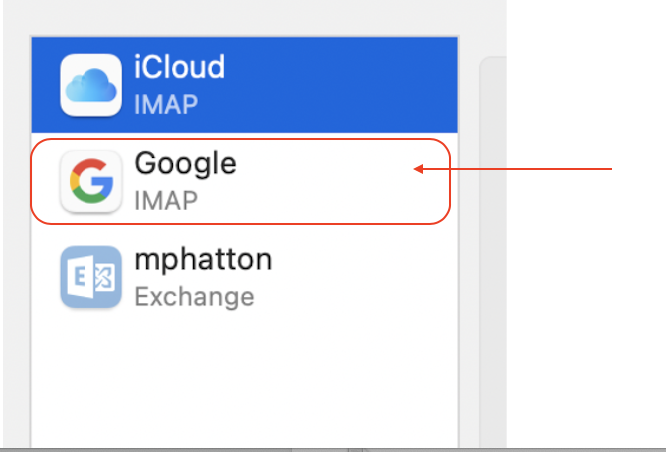Click the Exchange label under mphatton
This screenshot has height=452, width=666.
194,297
